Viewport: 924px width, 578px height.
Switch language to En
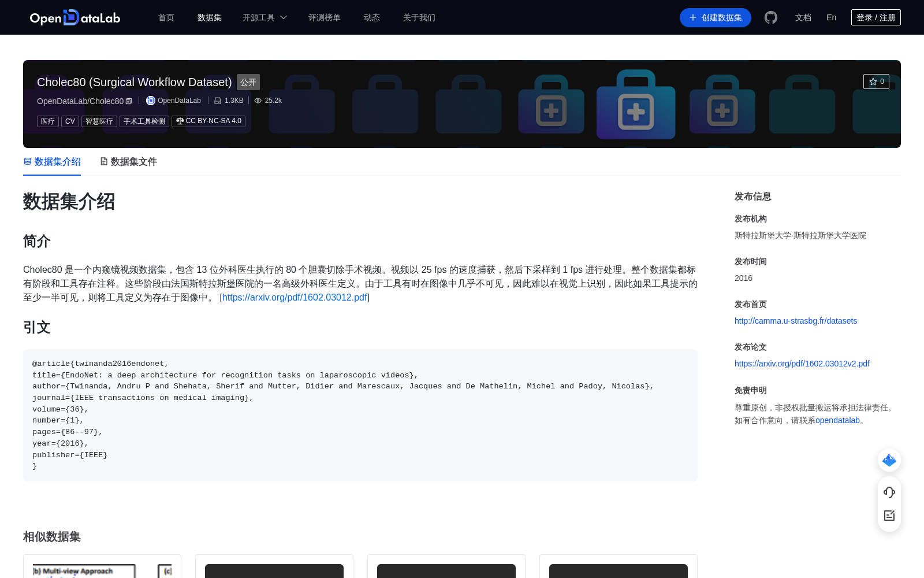(x=832, y=17)
